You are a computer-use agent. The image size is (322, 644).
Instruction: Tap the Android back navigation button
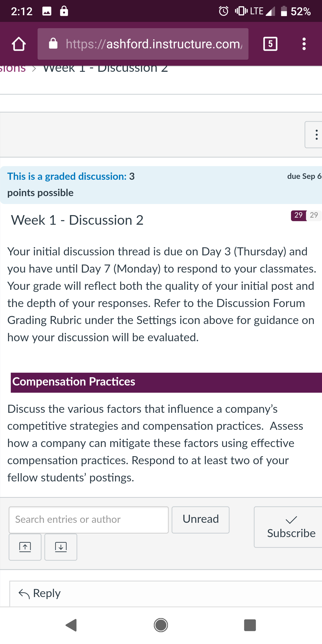(x=71, y=625)
